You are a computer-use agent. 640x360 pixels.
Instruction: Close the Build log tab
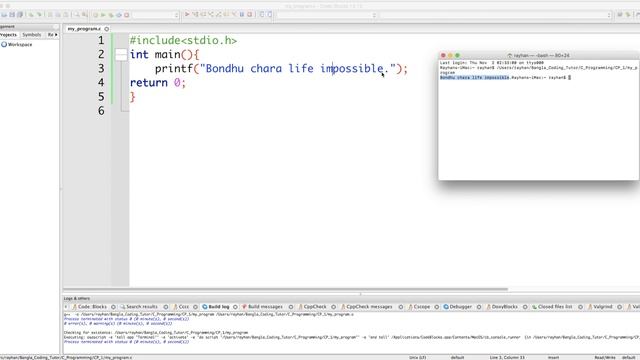(x=235, y=307)
